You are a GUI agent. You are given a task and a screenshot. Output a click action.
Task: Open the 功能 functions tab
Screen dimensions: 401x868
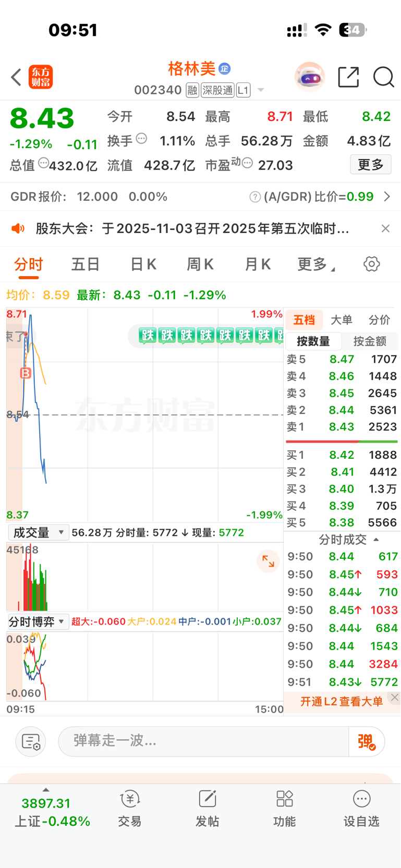pyautogui.click(x=284, y=809)
